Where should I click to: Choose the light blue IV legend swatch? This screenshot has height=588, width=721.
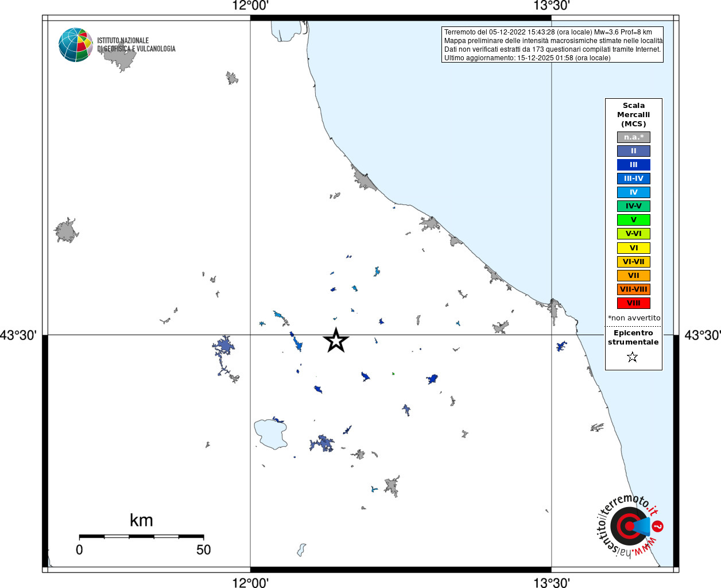(633, 192)
